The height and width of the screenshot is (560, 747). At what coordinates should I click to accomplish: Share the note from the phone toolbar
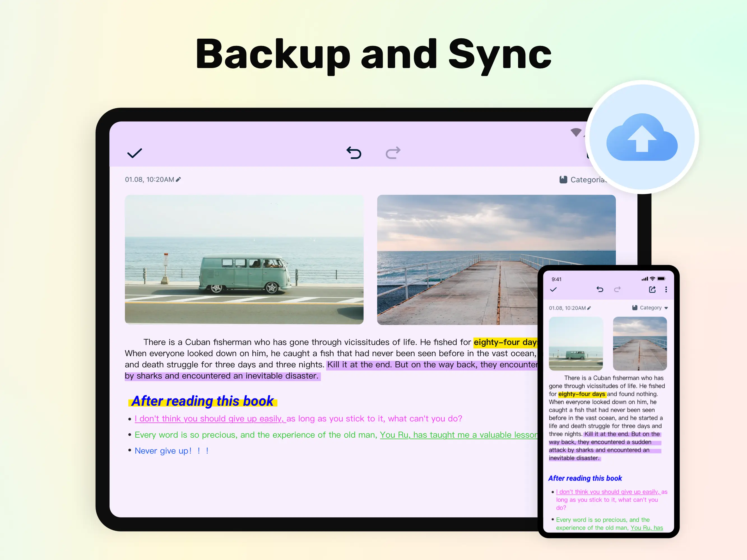[x=652, y=290]
